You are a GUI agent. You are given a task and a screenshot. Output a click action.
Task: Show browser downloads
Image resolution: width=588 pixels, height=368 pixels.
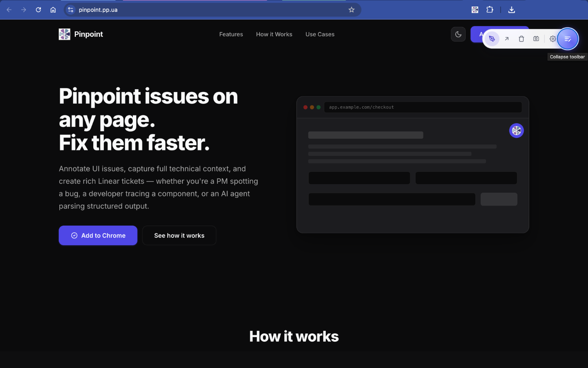click(x=512, y=10)
